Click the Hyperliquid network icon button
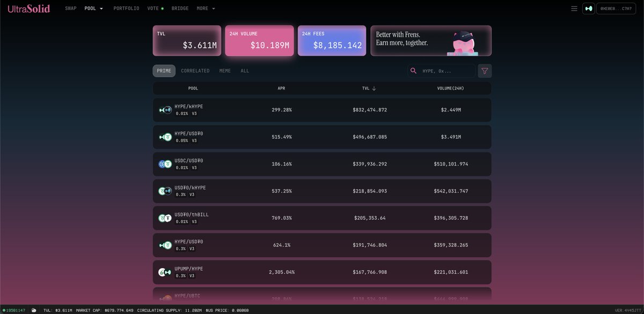This screenshot has width=644, height=314. 588,9
